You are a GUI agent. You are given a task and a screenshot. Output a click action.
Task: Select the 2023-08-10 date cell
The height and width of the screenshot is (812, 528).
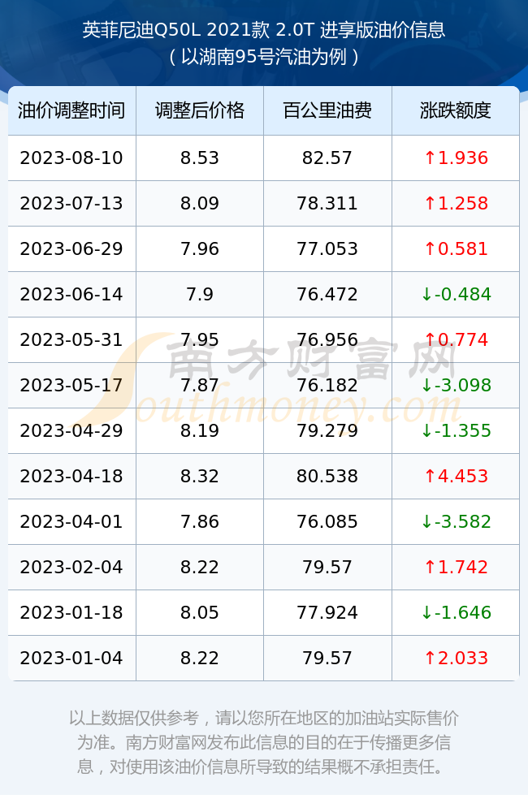pyautogui.click(x=71, y=158)
